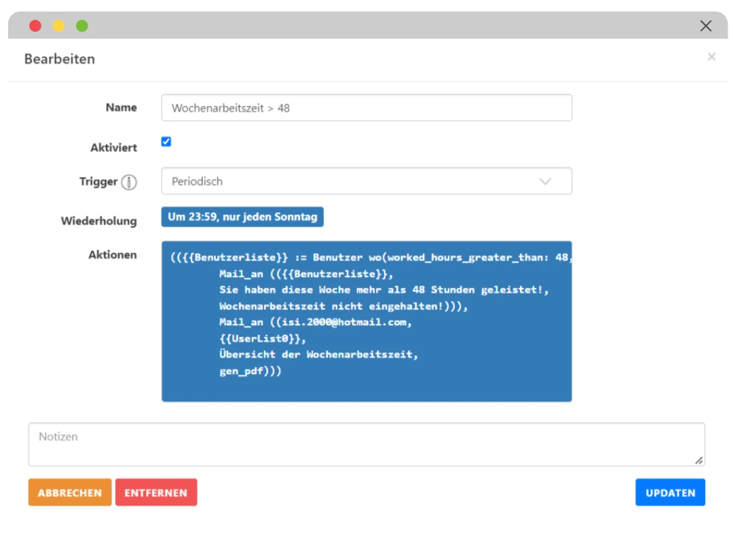This screenshot has width=733, height=560.
Task: Click the green maximize dot
Action: click(x=82, y=26)
